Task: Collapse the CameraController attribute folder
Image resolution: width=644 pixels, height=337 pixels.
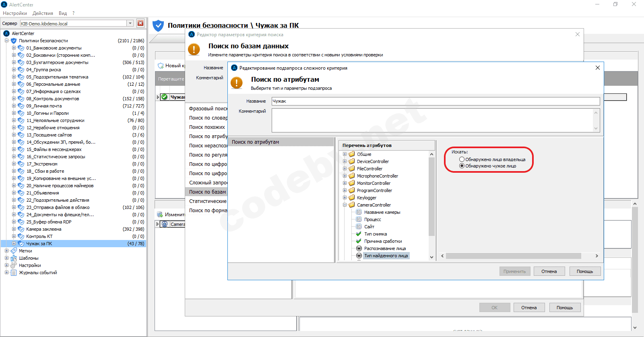Action: pyautogui.click(x=345, y=205)
